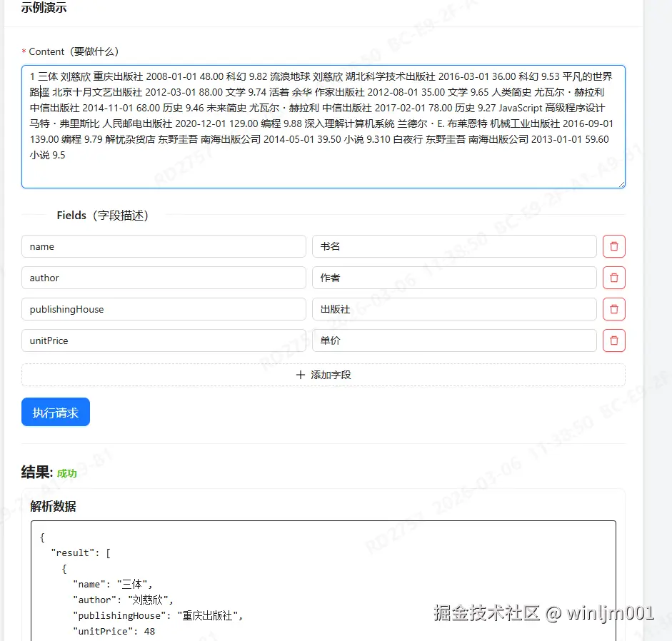This screenshot has width=672, height=641.
Task: Delete the author field row
Action: (613, 278)
